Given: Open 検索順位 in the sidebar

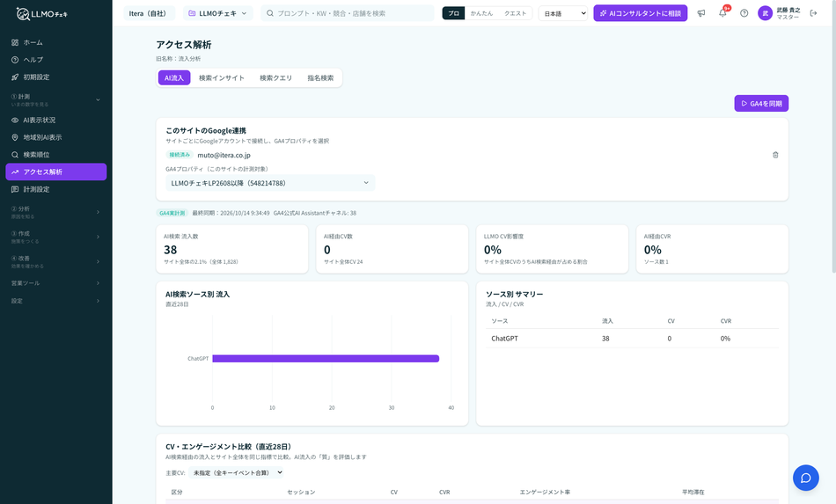Looking at the screenshot, I should pos(56,155).
